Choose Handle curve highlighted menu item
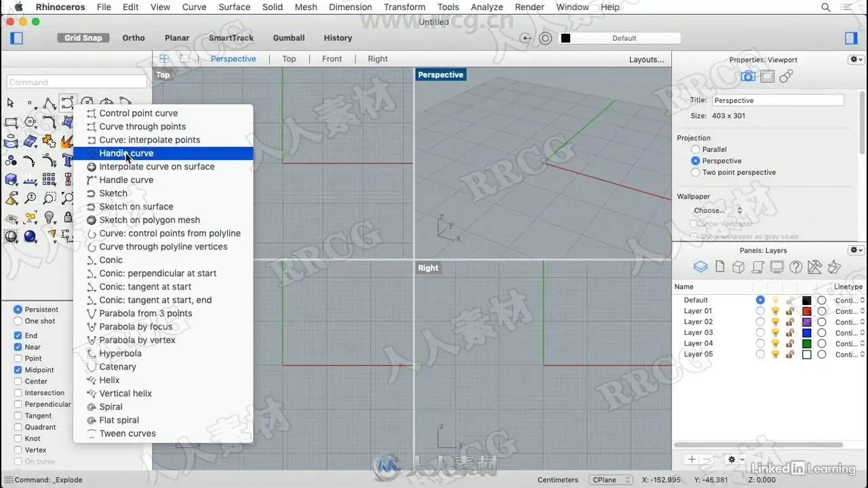Image resolution: width=868 pixels, height=488 pixels. (x=163, y=153)
